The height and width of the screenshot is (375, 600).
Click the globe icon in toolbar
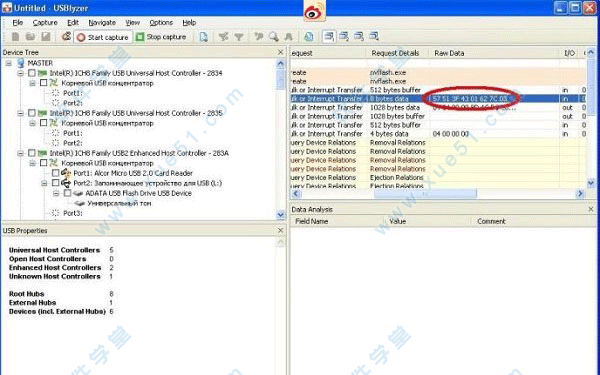tap(309, 37)
